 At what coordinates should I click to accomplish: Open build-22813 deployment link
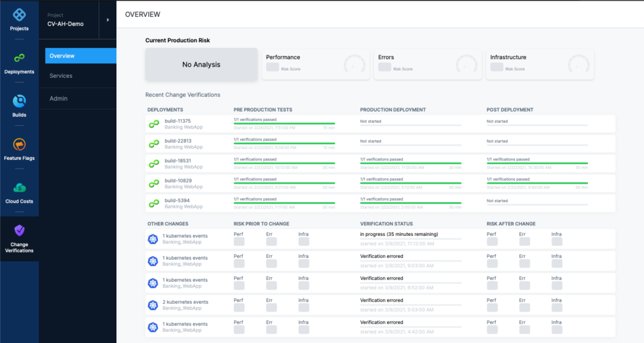pyautogui.click(x=177, y=141)
